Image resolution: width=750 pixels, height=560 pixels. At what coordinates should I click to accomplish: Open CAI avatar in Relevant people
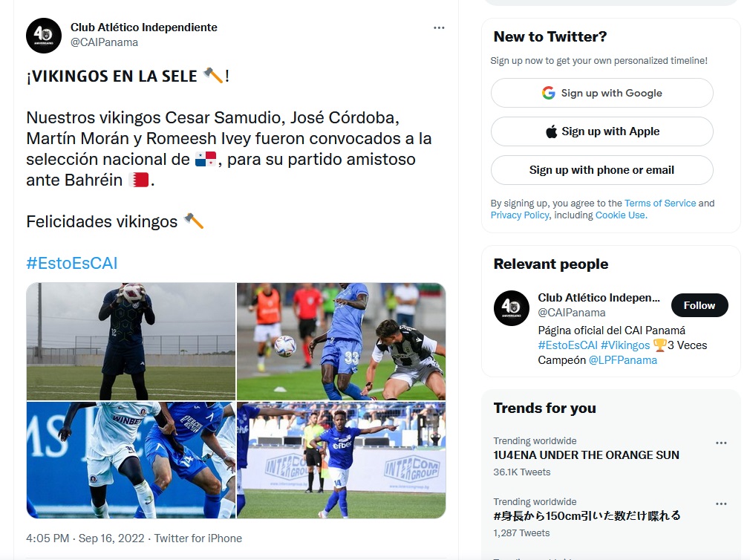(x=512, y=308)
